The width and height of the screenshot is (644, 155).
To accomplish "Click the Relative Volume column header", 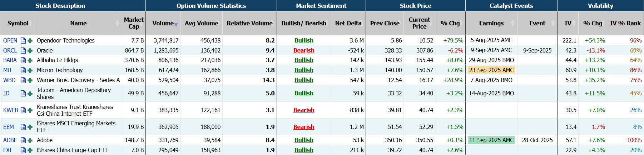I will (x=249, y=23).
